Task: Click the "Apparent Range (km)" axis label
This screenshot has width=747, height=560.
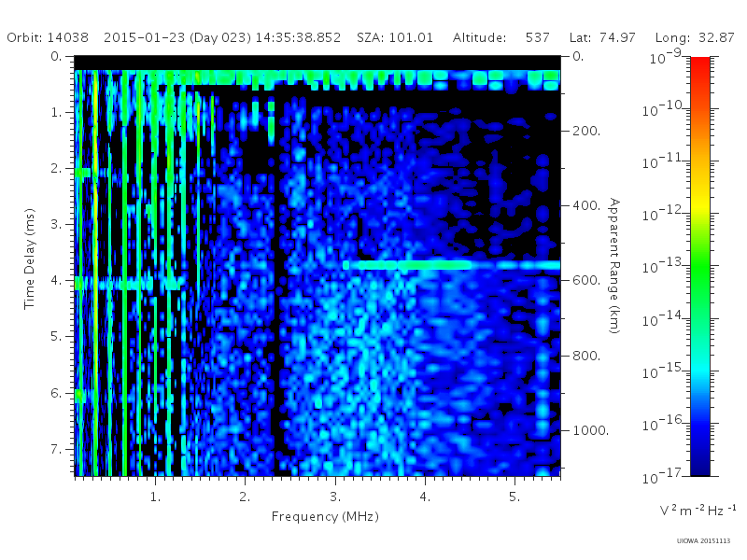Action: click(x=614, y=266)
